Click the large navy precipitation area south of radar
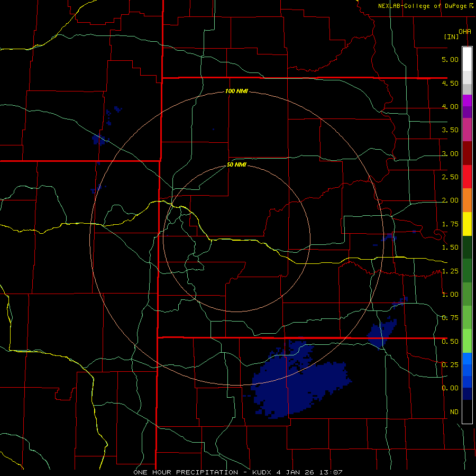 pos(297,383)
